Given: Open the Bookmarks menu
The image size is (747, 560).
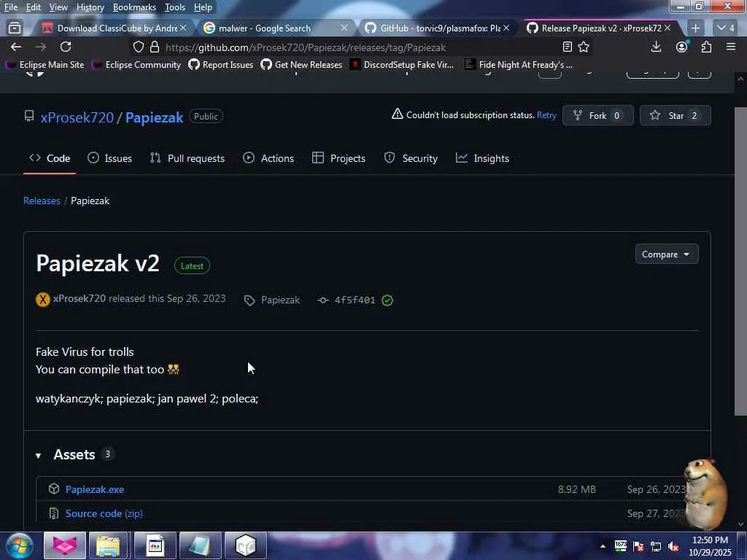Looking at the screenshot, I should click(x=134, y=7).
